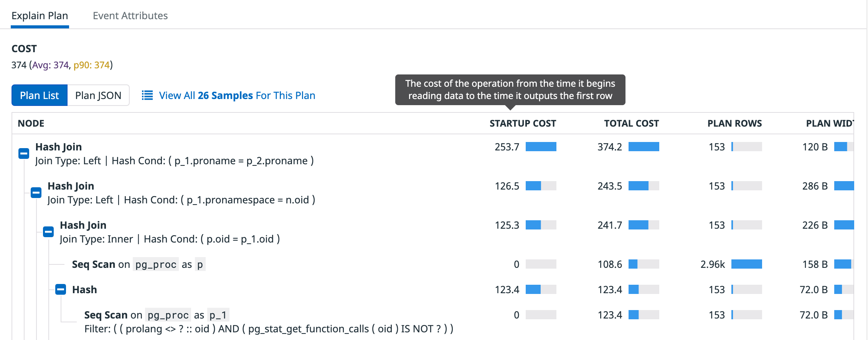The image size is (868, 340).
Task: Switch to Plan JSON view
Action: click(x=98, y=95)
